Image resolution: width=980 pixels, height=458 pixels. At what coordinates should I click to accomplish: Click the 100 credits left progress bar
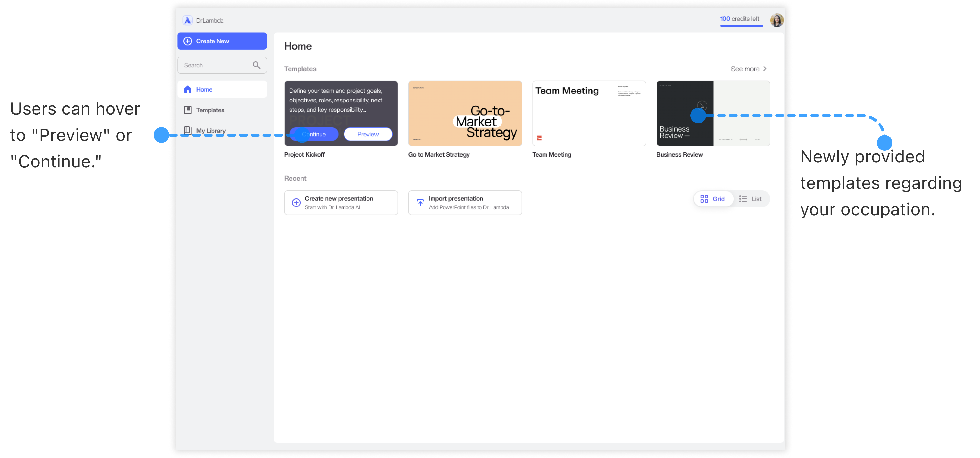coord(741,26)
